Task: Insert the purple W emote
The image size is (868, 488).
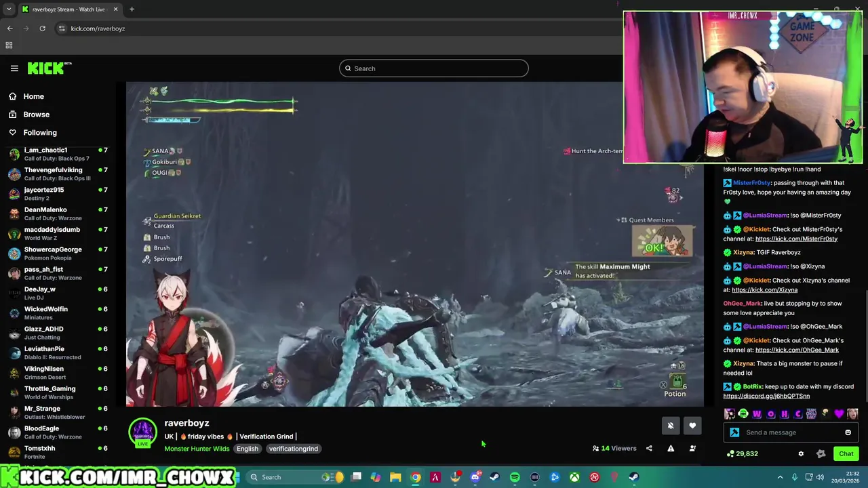Action: pos(757,413)
